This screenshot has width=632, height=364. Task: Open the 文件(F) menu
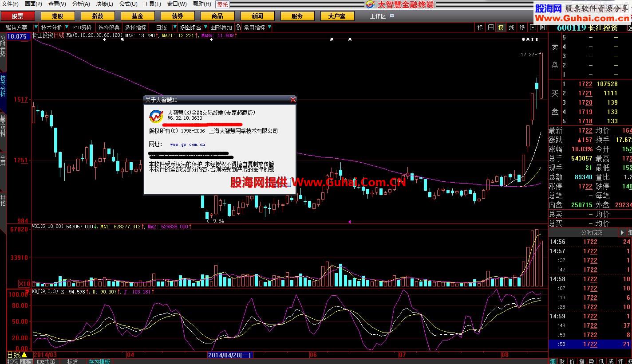[x=10, y=4]
